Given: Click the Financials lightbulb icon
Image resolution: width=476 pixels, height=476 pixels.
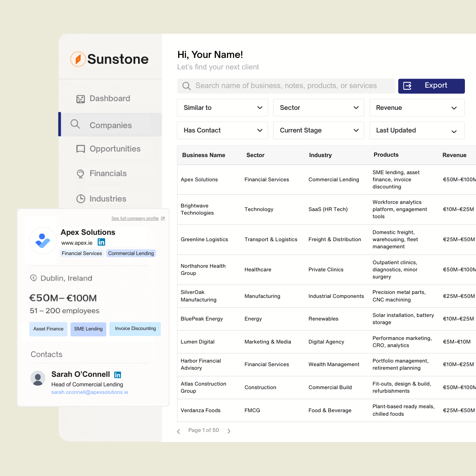Looking at the screenshot, I should 81,174.
